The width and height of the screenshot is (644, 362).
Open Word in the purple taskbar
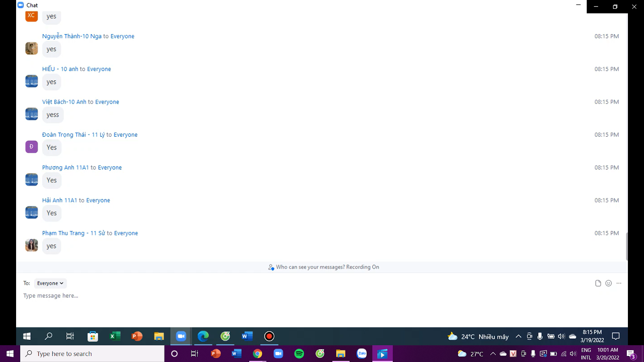point(237,354)
